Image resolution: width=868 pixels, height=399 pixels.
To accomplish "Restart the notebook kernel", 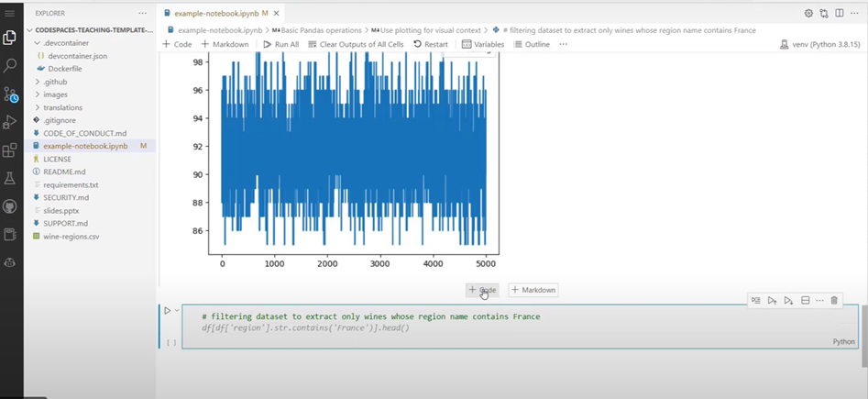I will pos(431,44).
